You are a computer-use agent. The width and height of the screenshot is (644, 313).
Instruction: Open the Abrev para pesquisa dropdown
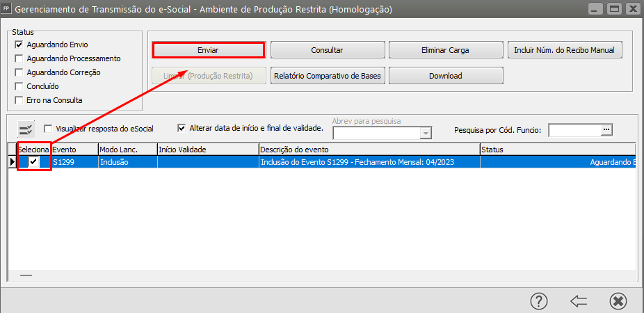coord(426,133)
